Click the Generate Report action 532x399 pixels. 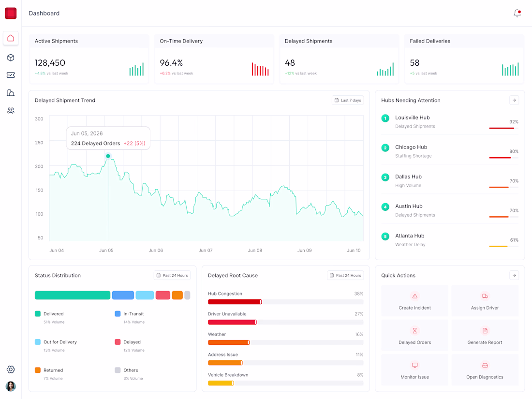(485, 336)
